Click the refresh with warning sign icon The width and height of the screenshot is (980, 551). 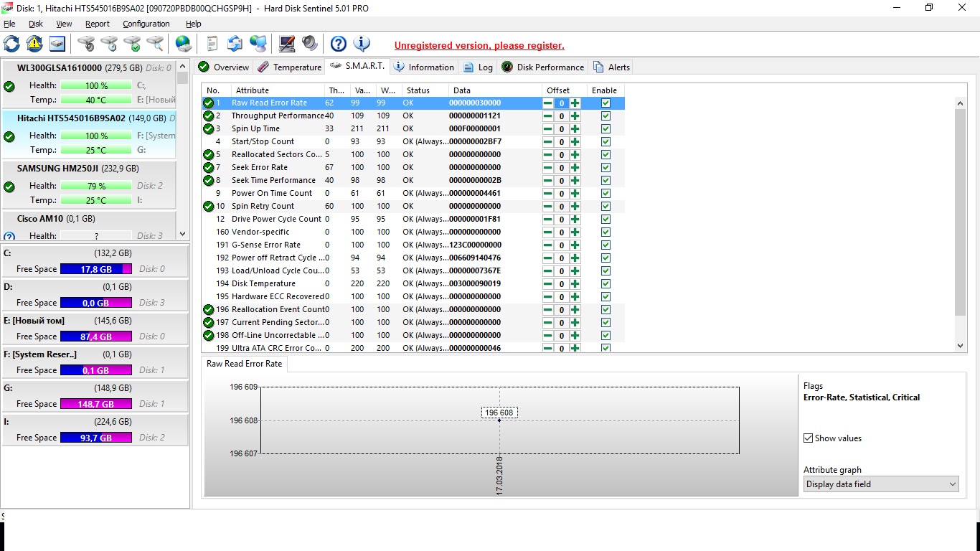pyautogui.click(x=34, y=44)
